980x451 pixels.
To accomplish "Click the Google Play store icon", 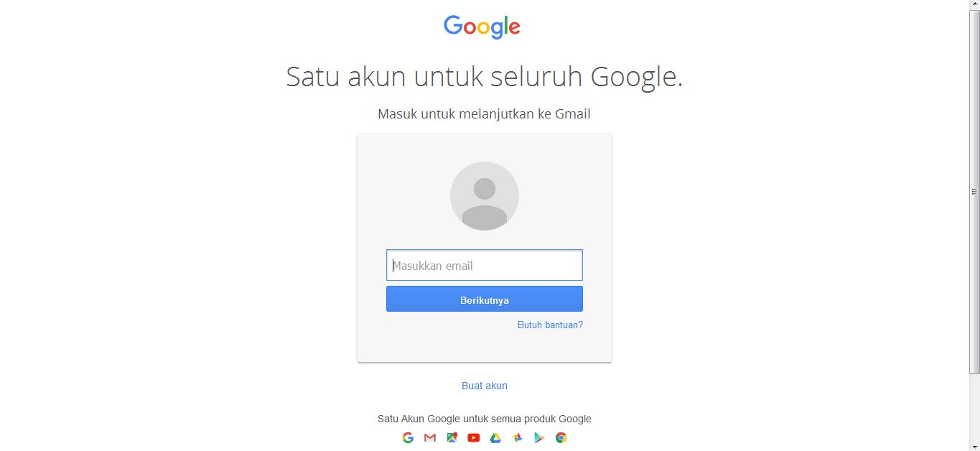I will [539, 437].
